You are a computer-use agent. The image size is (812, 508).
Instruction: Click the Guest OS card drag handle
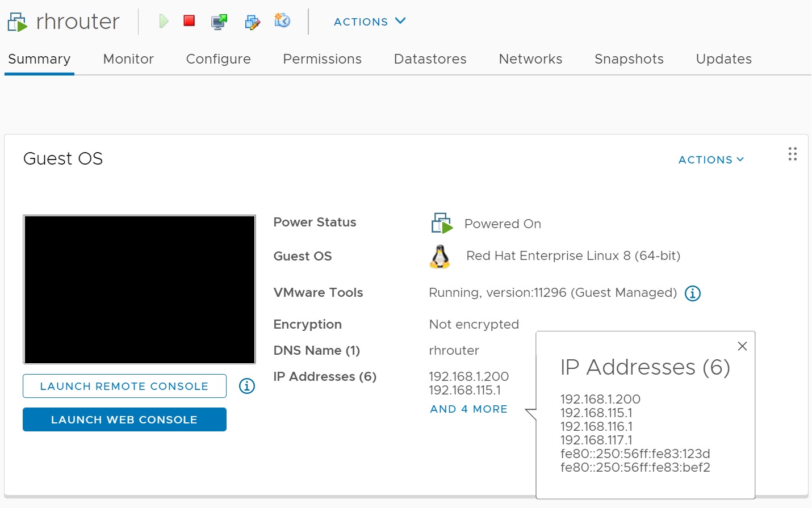(x=792, y=154)
